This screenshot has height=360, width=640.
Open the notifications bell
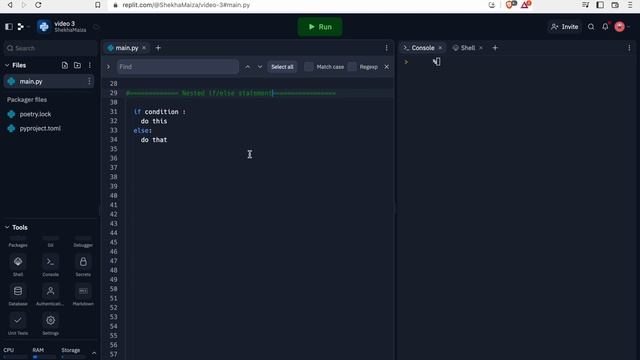605,27
